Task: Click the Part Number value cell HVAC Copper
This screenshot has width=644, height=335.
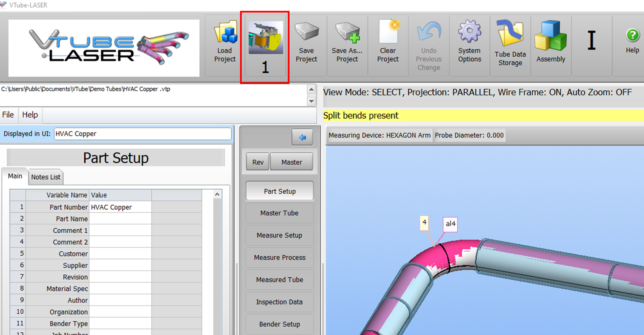Action: [x=120, y=207]
